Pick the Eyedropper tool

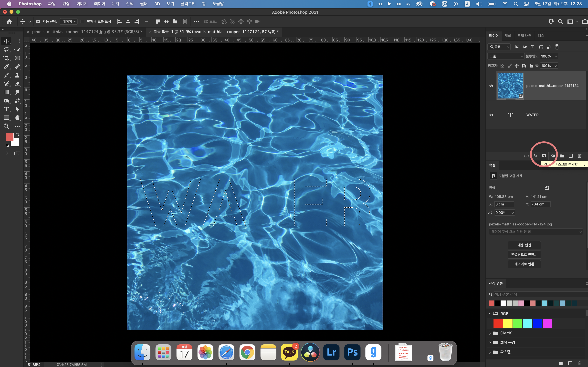(x=7, y=67)
